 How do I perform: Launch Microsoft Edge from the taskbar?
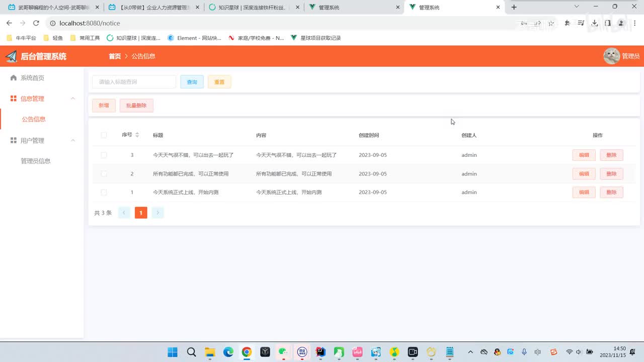pos(228,352)
